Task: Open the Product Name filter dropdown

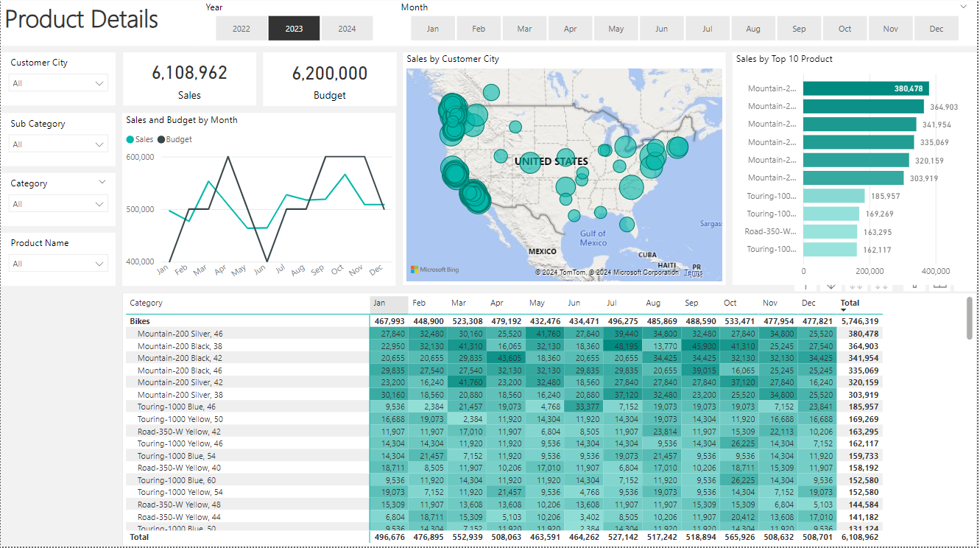Action: (x=60, y=264)
